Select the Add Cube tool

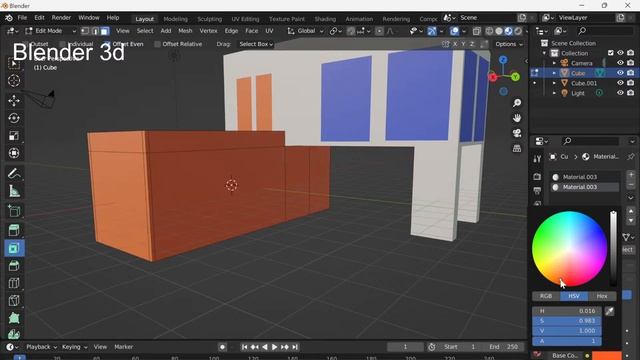click(14, 211)
